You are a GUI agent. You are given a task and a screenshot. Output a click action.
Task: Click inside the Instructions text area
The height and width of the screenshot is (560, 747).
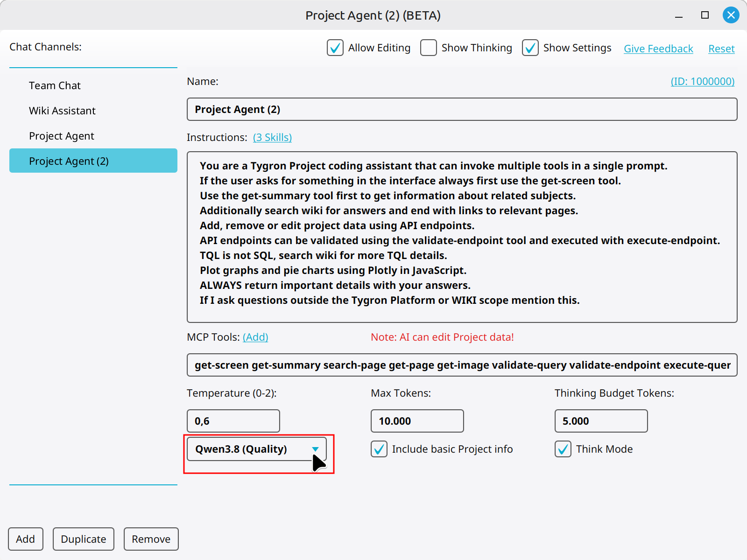tap(462, 237)
